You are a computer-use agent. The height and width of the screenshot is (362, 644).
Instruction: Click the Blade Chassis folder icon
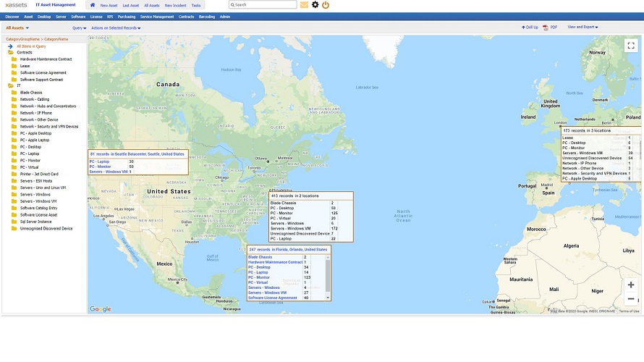[14, 93]
